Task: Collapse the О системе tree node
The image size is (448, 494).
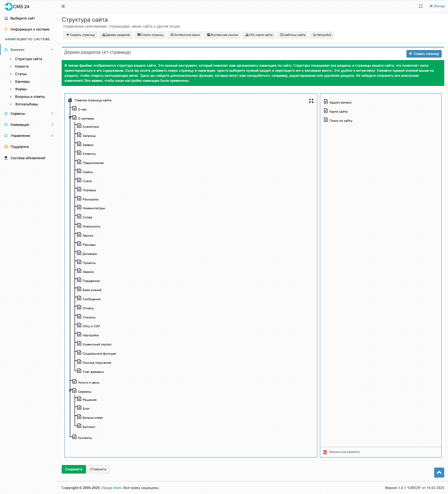Action: tap(71, 117)
